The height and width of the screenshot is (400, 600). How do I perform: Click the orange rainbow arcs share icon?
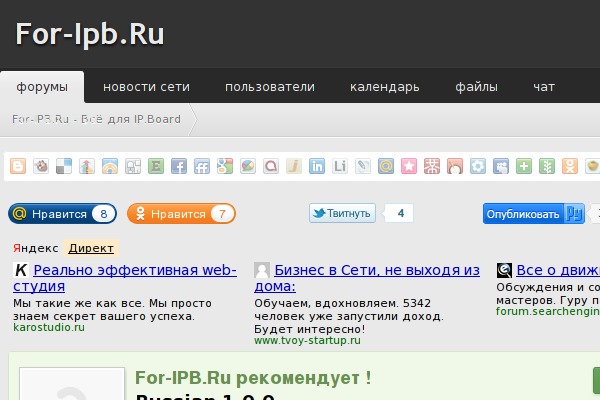coord(110,167)
